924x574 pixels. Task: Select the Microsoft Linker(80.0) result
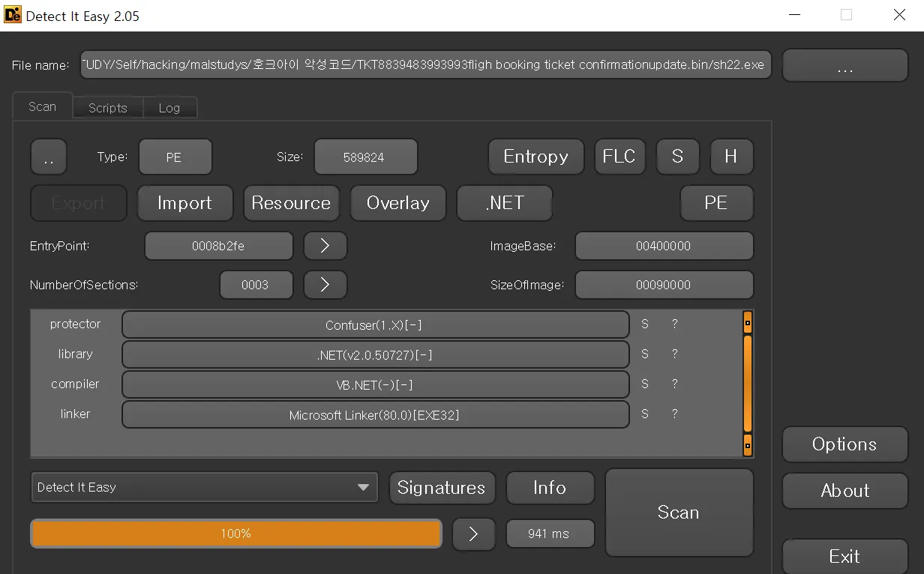(375, 414)
